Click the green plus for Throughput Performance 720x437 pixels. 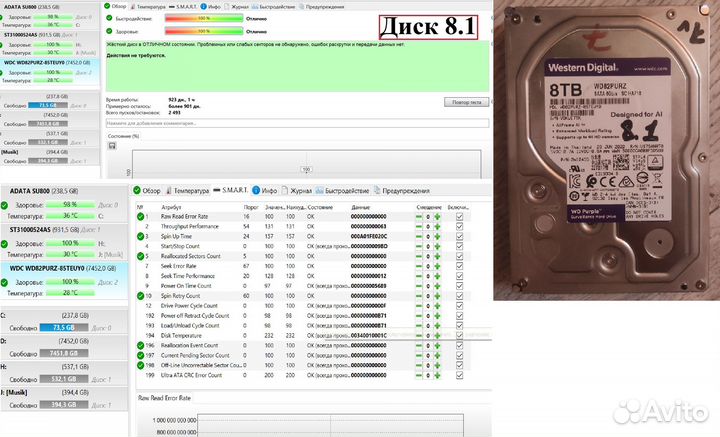point(437,227)
